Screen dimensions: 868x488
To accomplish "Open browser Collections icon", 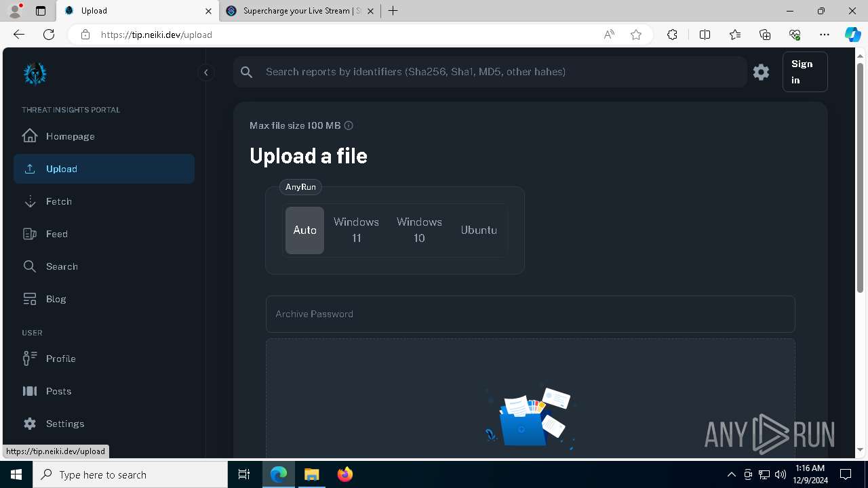I will [765, 35].
